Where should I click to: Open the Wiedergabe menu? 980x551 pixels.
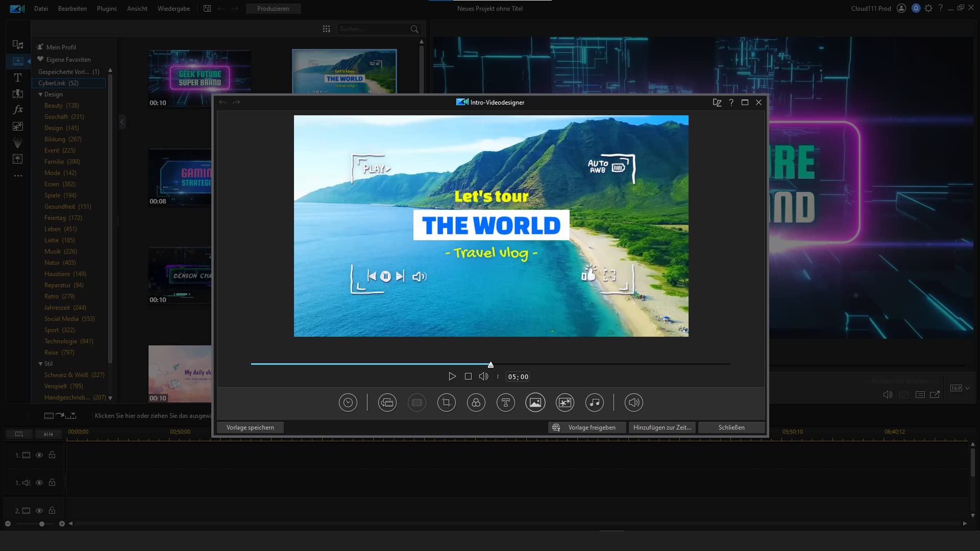coord(174,9)
